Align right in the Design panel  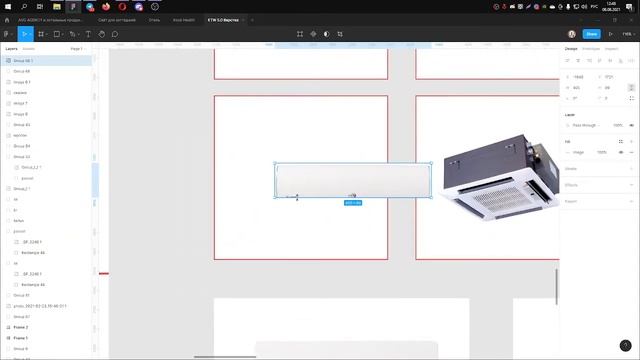click(589, 60)
